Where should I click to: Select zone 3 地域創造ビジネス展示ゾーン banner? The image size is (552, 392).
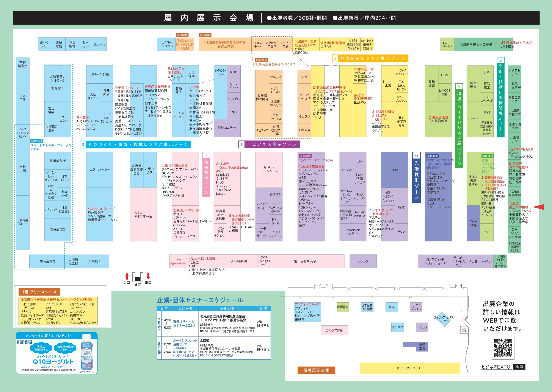coord(370,58)
